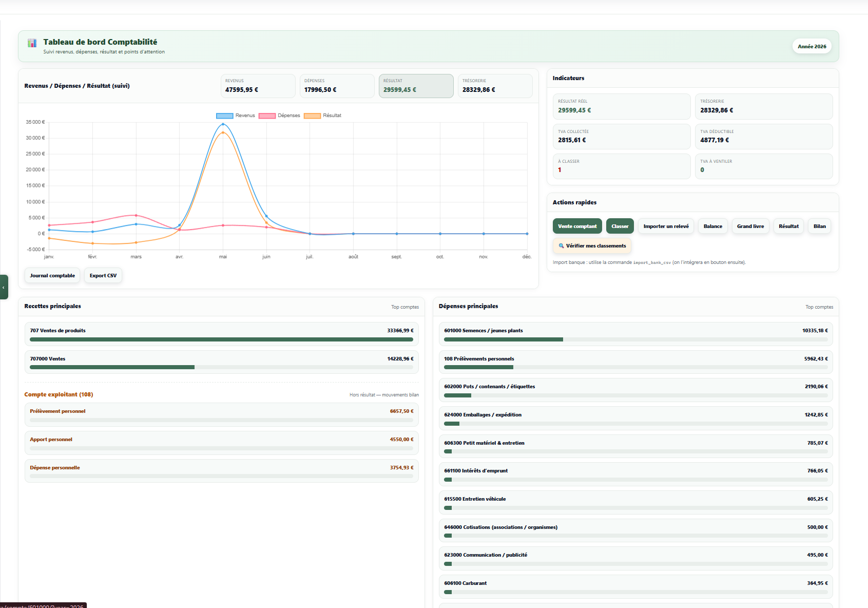868x608 pixels.
Task: Open 661100 Intérêts d'emprunt account
Action: pyautogui.click(x=636, y=474)
